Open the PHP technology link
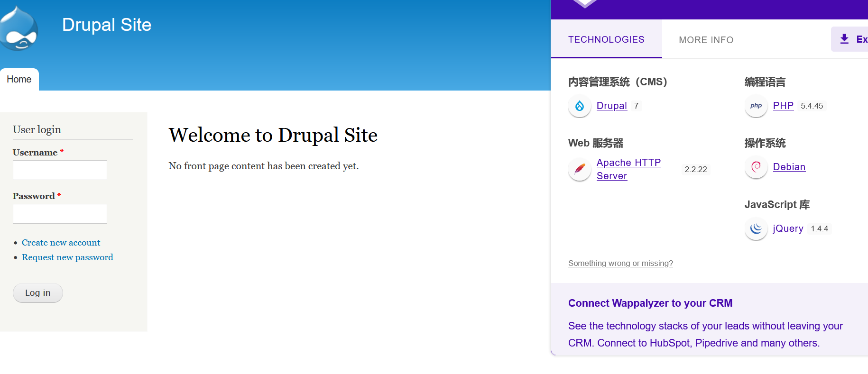The image size is (868, 374). pyautogui.click(x=783, y=106)
